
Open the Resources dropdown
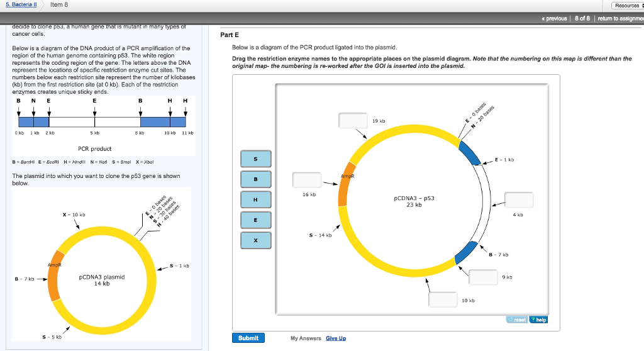[628, 5]
